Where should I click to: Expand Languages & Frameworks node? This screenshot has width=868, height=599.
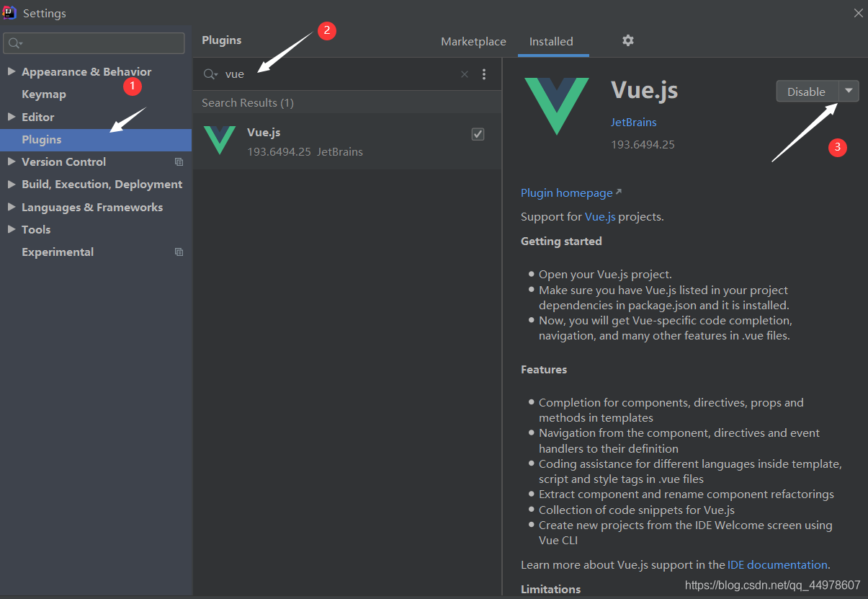[x=12, y=207]
